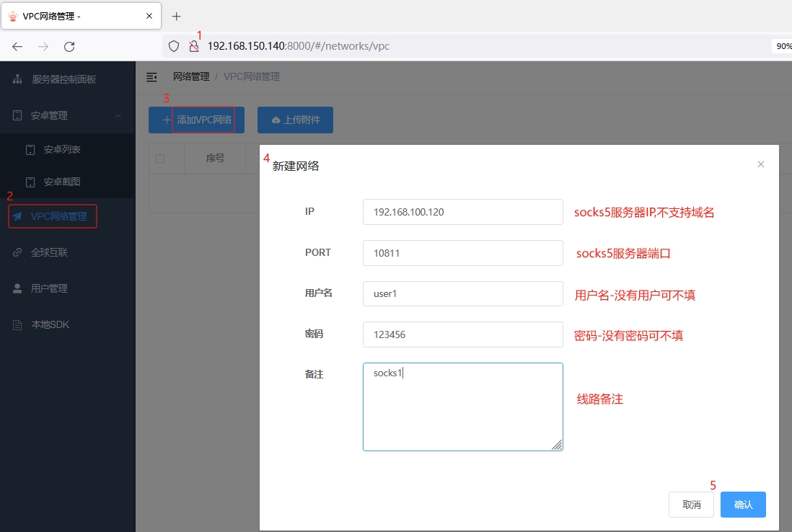Close the 新建网络 dialog with X
Screen dimensions: 792x532
click(760, 164)
